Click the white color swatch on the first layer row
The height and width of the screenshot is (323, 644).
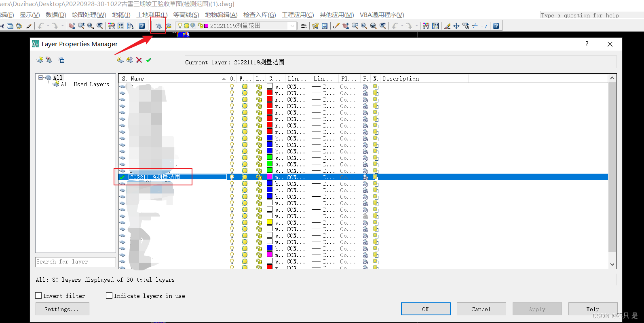pyautogui.click(x=270, y=86)
